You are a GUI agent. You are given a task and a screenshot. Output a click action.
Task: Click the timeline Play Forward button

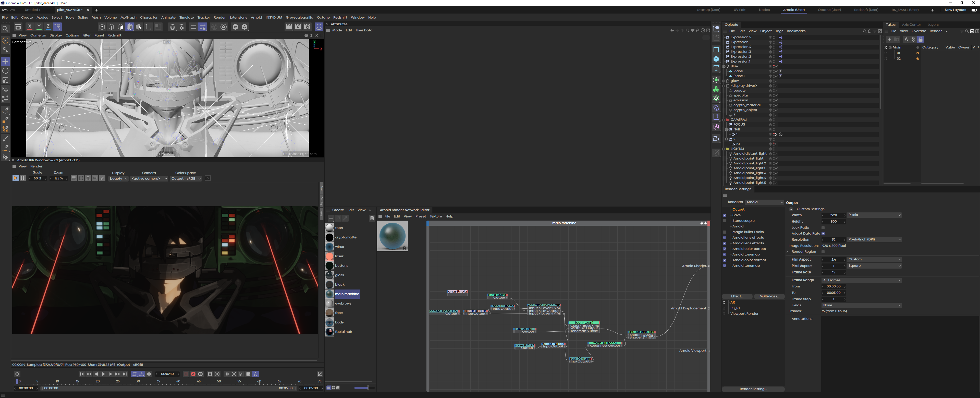click(103, 374)
